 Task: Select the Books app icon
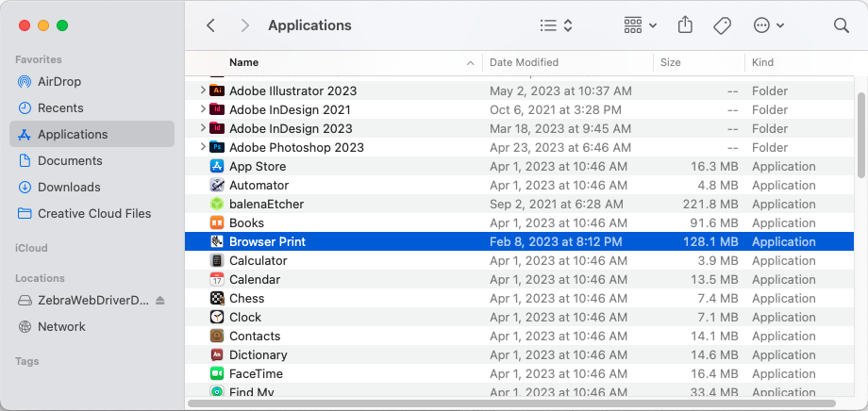click(217, 222)
